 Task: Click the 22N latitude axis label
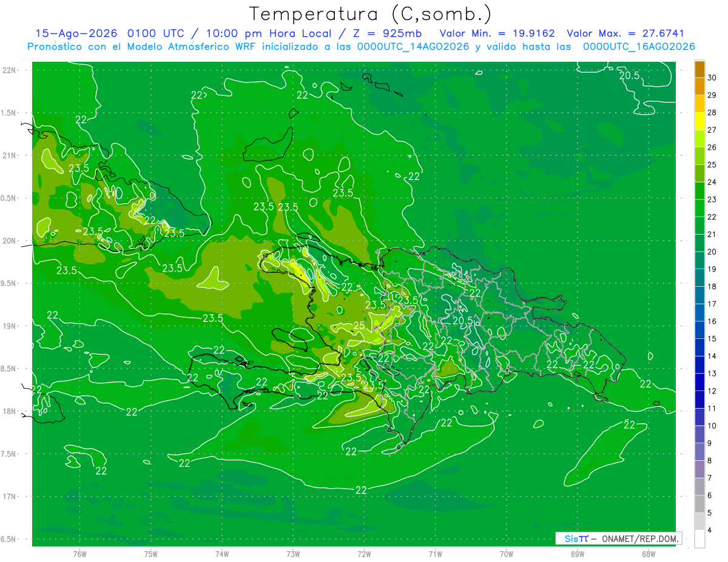10,70
